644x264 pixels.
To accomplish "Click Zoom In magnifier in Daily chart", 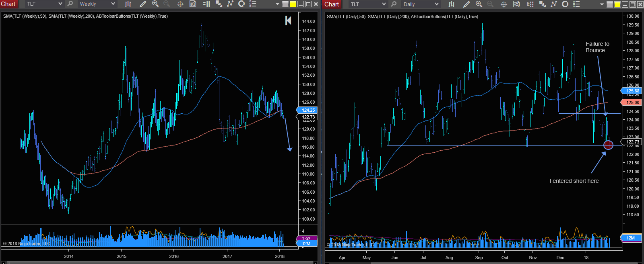I will coord(479,4).
